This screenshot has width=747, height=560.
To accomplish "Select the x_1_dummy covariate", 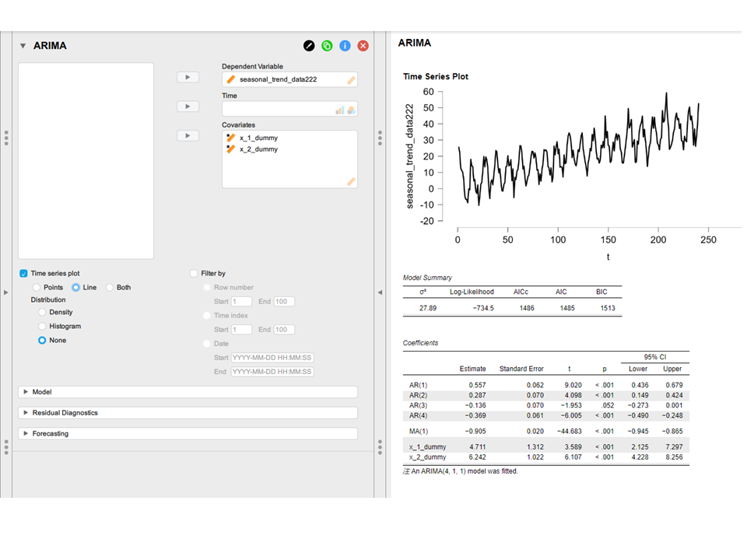I will 258,138.
